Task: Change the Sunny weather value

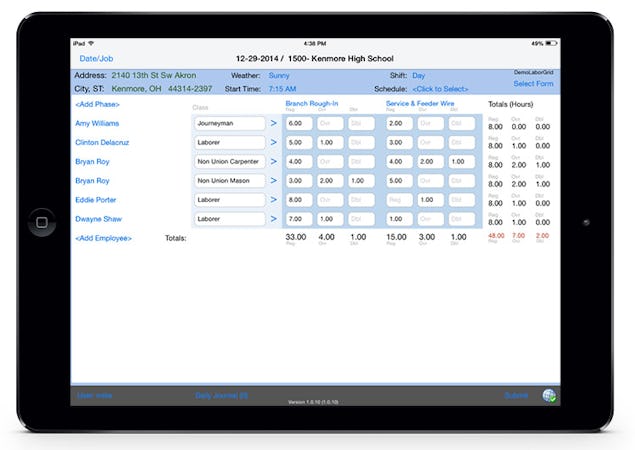Action: coord(279,75)
